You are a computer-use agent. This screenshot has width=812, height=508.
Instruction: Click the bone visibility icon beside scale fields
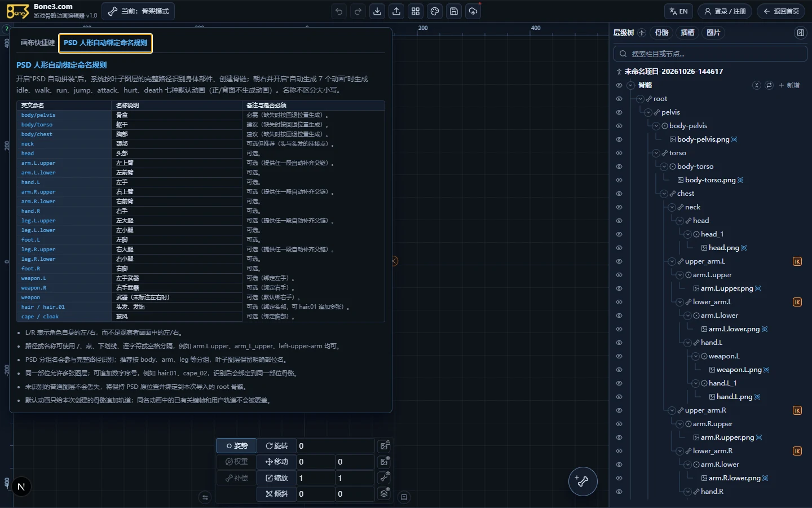385,478
